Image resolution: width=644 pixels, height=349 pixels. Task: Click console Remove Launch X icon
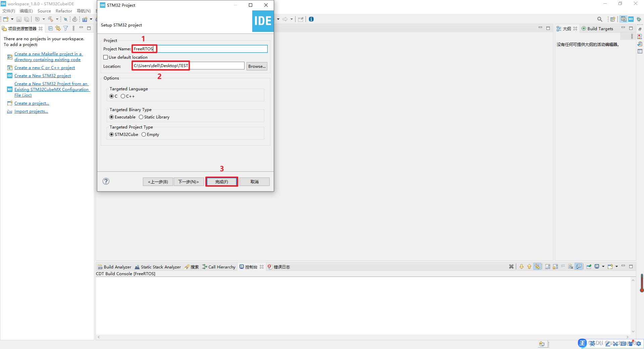[511, 267]
